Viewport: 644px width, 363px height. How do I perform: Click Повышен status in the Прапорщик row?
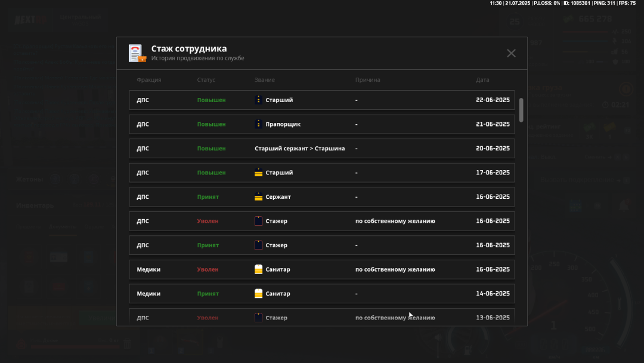coord(212,124)
